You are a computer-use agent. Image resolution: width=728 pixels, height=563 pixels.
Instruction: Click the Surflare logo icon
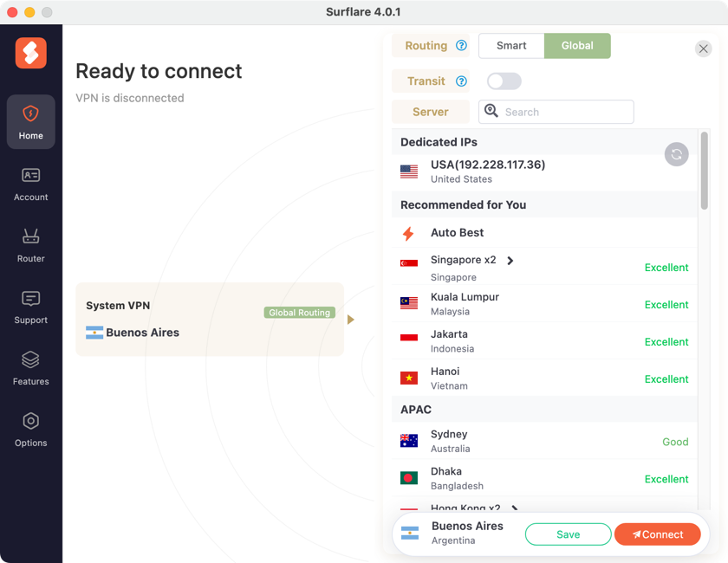[30, 53]
